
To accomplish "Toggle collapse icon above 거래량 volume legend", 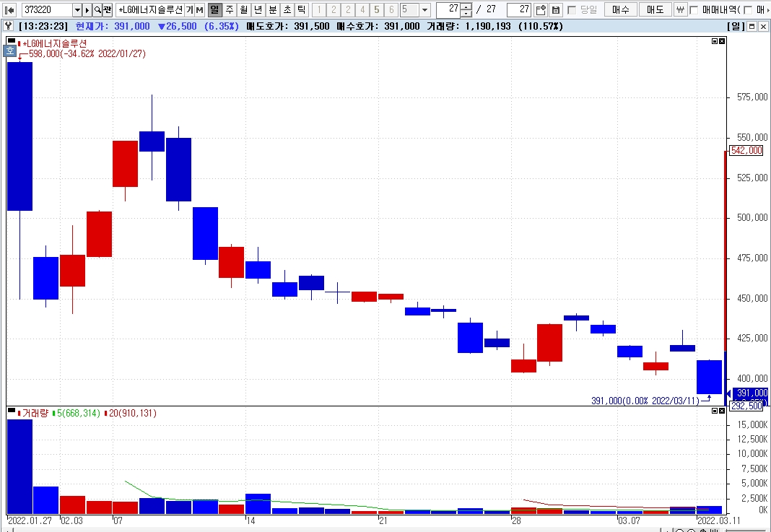I will tap(12, 409).
